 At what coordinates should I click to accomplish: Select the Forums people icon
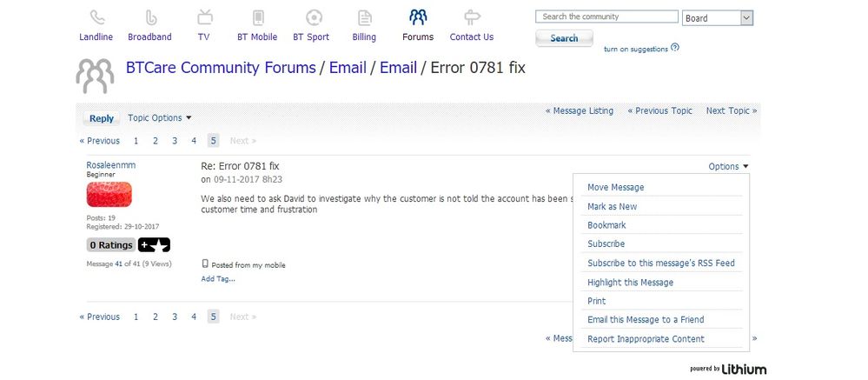click(418, 17)
